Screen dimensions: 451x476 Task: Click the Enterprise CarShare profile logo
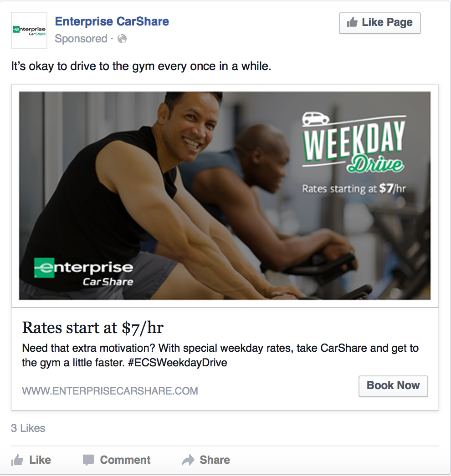(29, 30)
